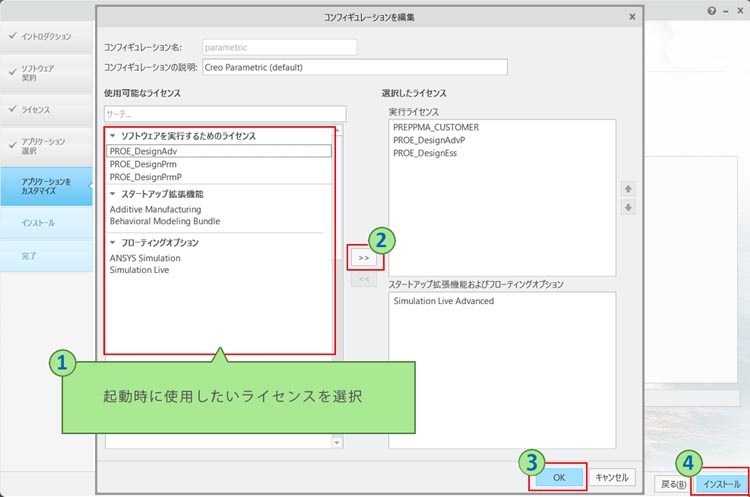Collapse フローティングオプション group
Screen dimensions: 750x497
(x=113, y=242)
